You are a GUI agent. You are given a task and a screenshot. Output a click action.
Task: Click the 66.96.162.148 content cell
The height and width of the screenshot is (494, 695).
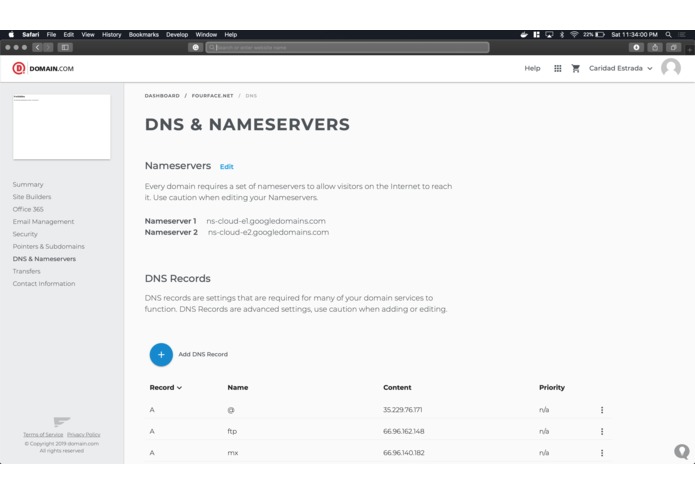click(x=404, y=431)
